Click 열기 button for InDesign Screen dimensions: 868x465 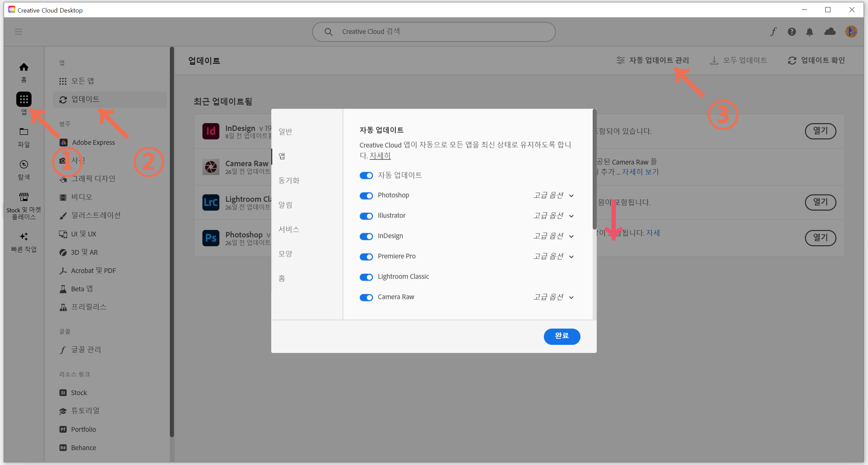821,131
